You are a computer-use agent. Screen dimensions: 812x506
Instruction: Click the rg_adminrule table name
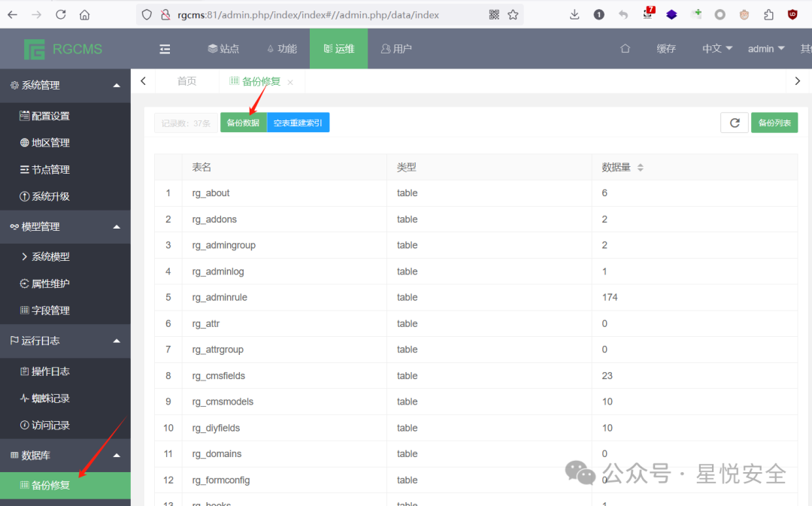220,297
